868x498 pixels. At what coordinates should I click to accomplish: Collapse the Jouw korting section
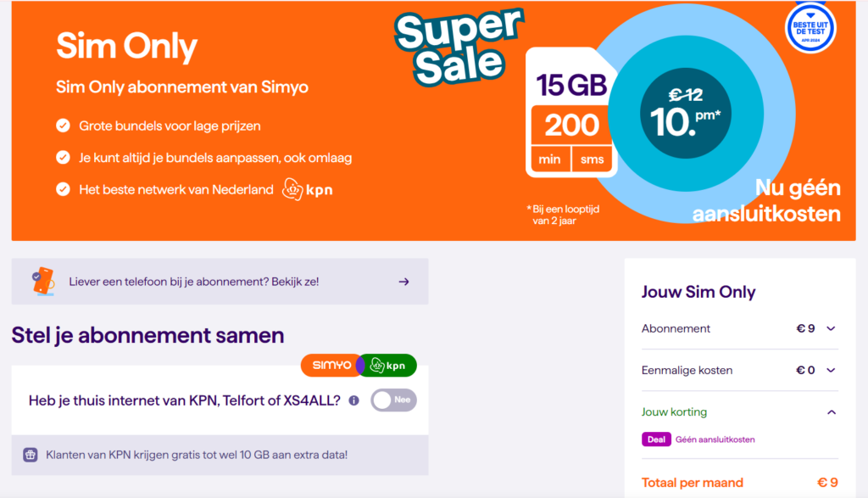click(831, 412)
